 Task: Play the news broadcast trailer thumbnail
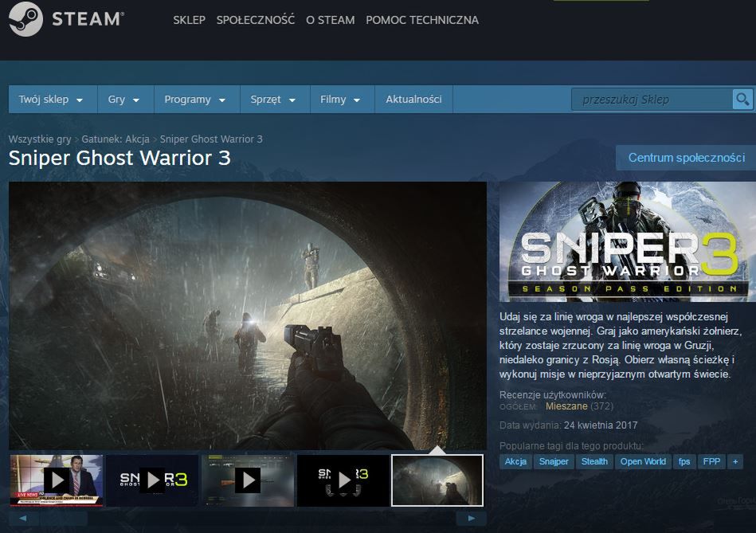[57, 480]
